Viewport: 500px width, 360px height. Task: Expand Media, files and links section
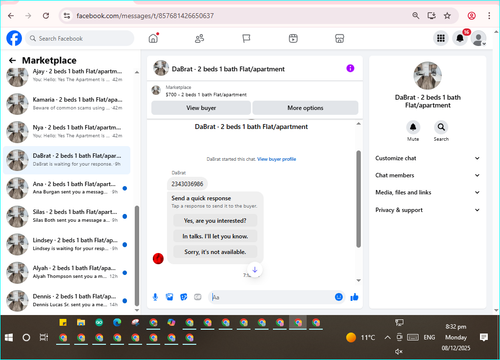coord(428,192)
